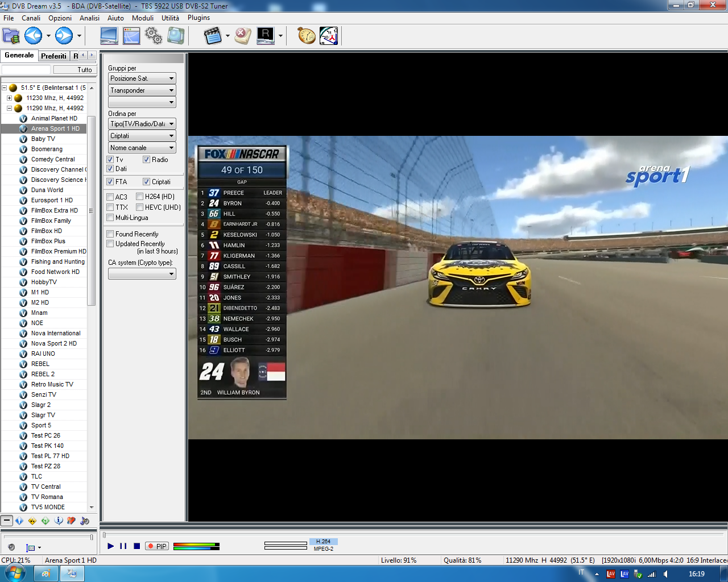
Task: Click the view layout icon near speaker
Action: (31, 547)
